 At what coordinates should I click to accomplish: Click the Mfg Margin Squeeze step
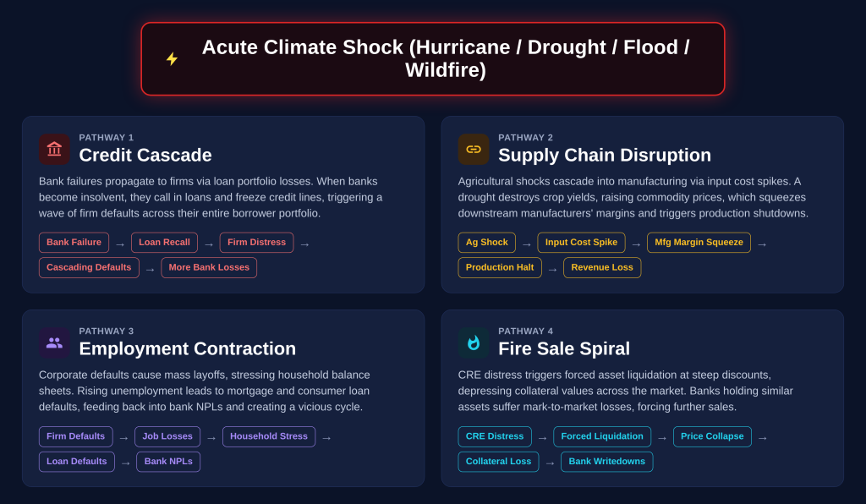699,243
